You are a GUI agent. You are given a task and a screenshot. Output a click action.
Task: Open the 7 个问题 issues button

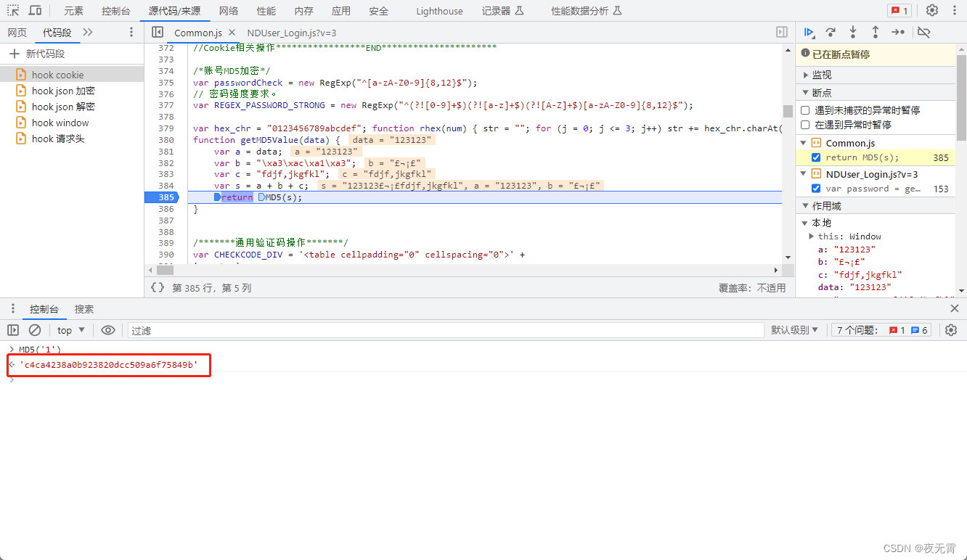coord(881,330)
